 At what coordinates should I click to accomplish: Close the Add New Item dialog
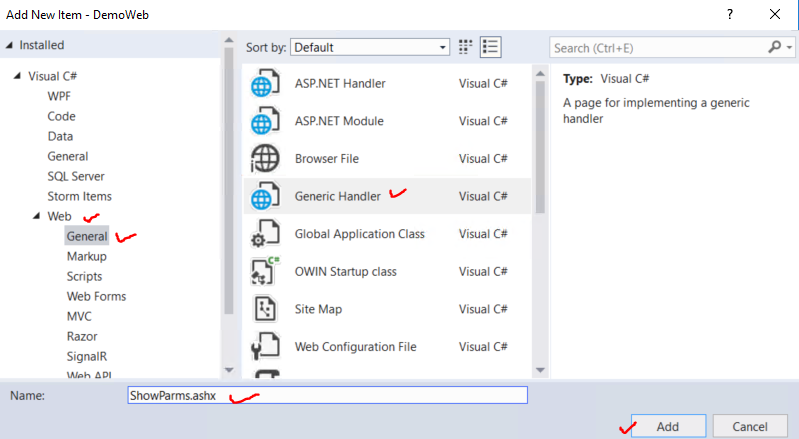pyautogui.click(x=775, y=14)
